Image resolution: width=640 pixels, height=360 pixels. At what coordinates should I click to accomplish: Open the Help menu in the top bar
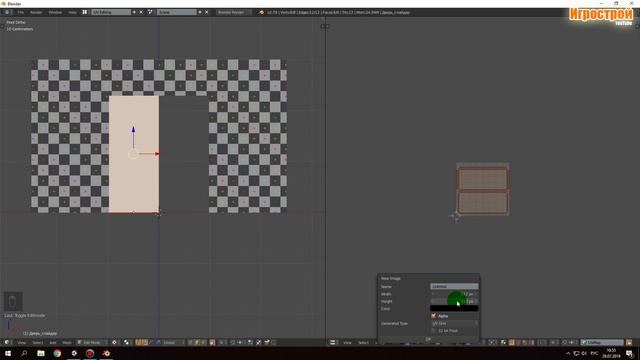pos(72,12)
